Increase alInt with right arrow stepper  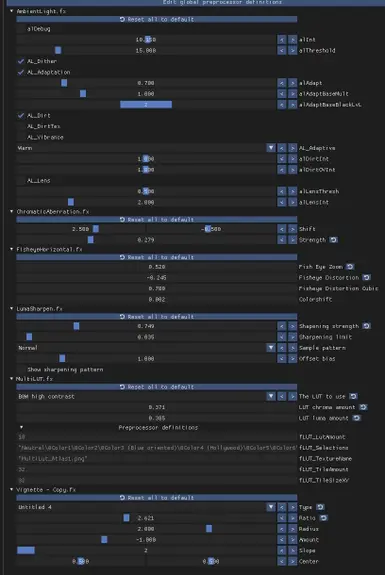pyautogui.click(x=292, y=40)
